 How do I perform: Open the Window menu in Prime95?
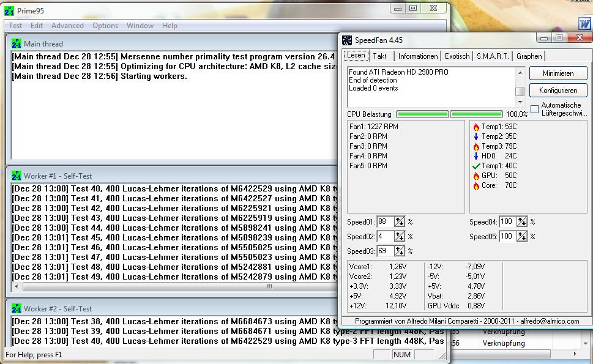point(140,26)
